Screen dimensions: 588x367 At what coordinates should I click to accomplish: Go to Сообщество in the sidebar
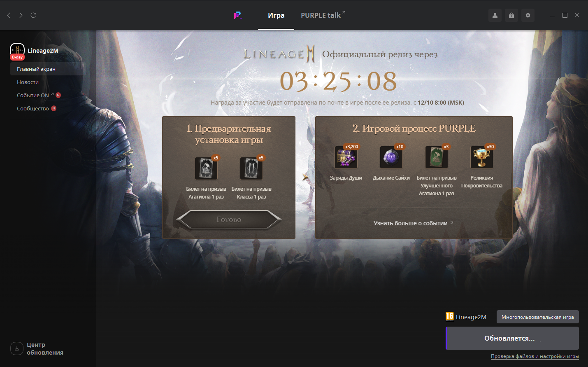(33, 108)
